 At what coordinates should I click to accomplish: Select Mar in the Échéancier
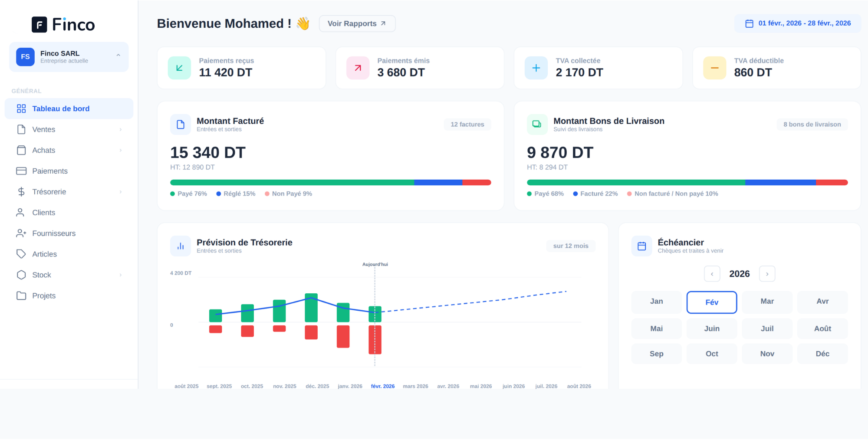pos(767,302)
